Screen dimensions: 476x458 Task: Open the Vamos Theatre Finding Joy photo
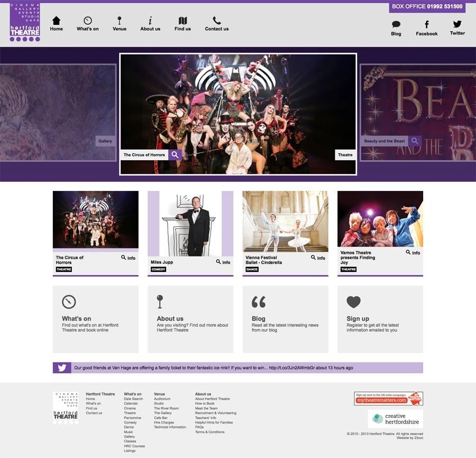(380, 219)
